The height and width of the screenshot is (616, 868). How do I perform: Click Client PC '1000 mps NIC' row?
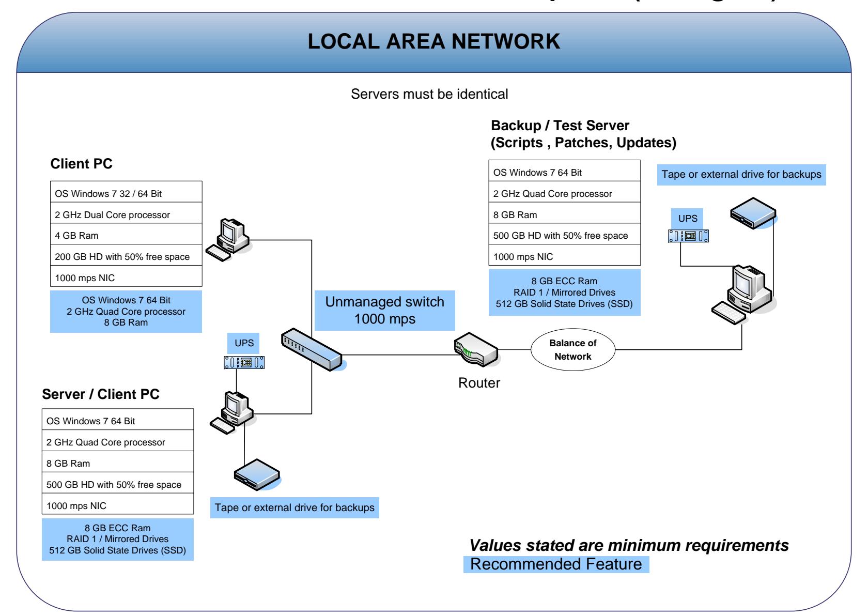coord(126,276)
